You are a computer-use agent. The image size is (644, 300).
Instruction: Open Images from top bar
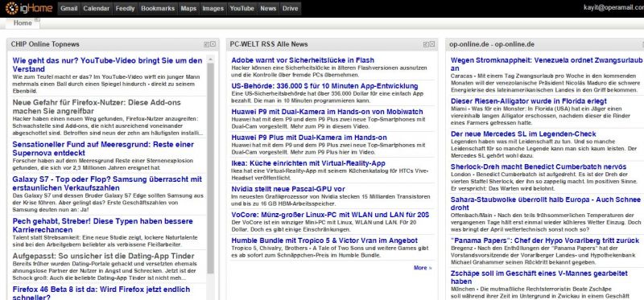213,9
